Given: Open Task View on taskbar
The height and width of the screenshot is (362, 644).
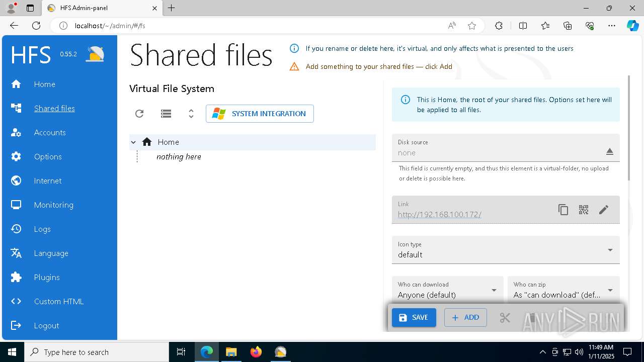Looking at the screenshot, I should pyautogui.click(x=181, y=352).
